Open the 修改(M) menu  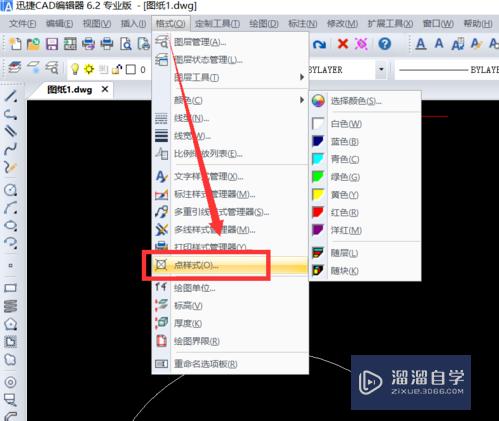click(342, 24)
